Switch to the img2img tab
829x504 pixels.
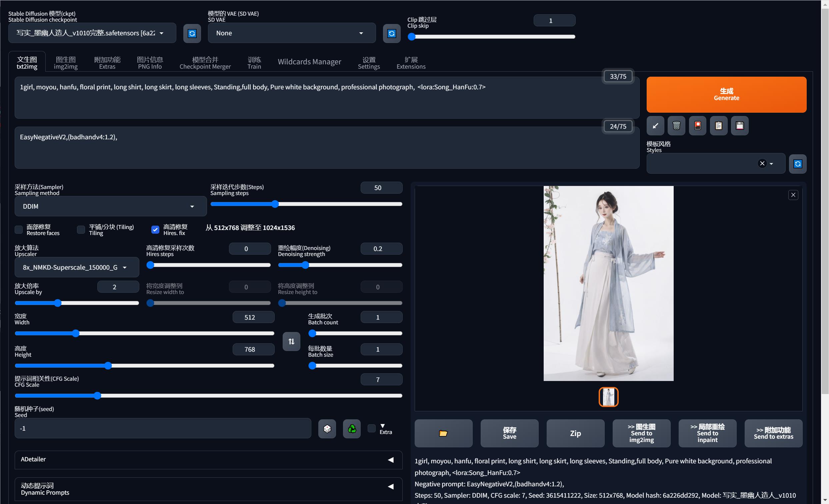coord(66,63)
